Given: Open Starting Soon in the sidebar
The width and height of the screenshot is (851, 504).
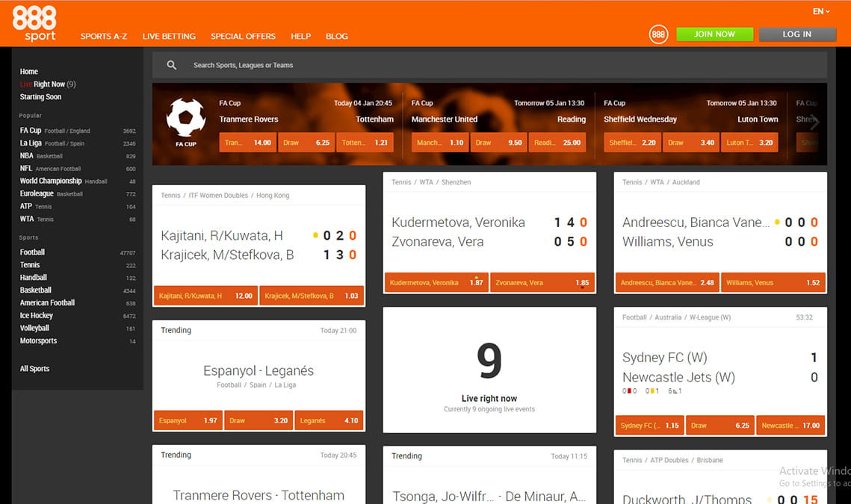Looking at the screenshot, I should pos(40,96).
